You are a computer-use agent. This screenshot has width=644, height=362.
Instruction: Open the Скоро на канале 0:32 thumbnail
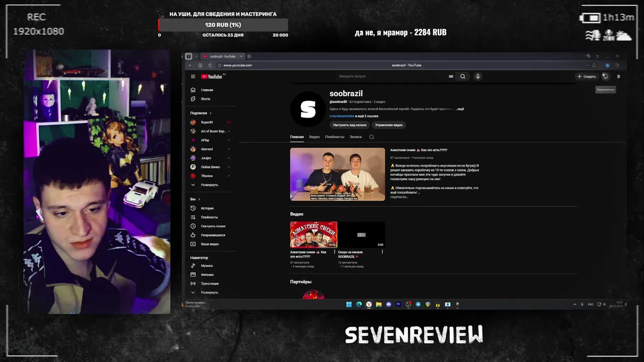(361, 234)
